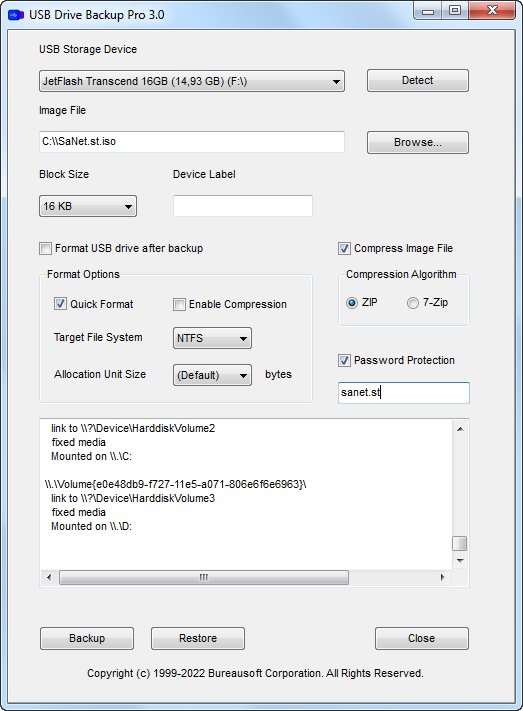The image size is (523, 711).
Task: Open the USB Storage Device dropdown
Action: [191, 81]
